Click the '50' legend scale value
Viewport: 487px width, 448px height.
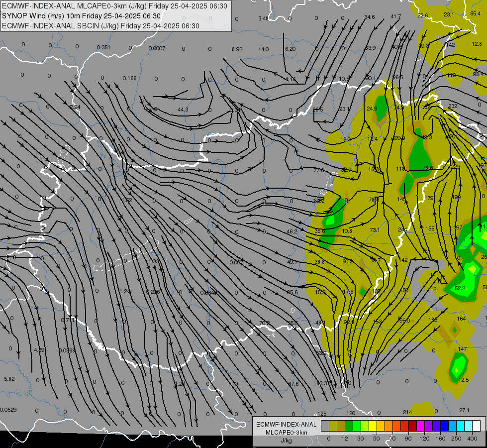377,439
